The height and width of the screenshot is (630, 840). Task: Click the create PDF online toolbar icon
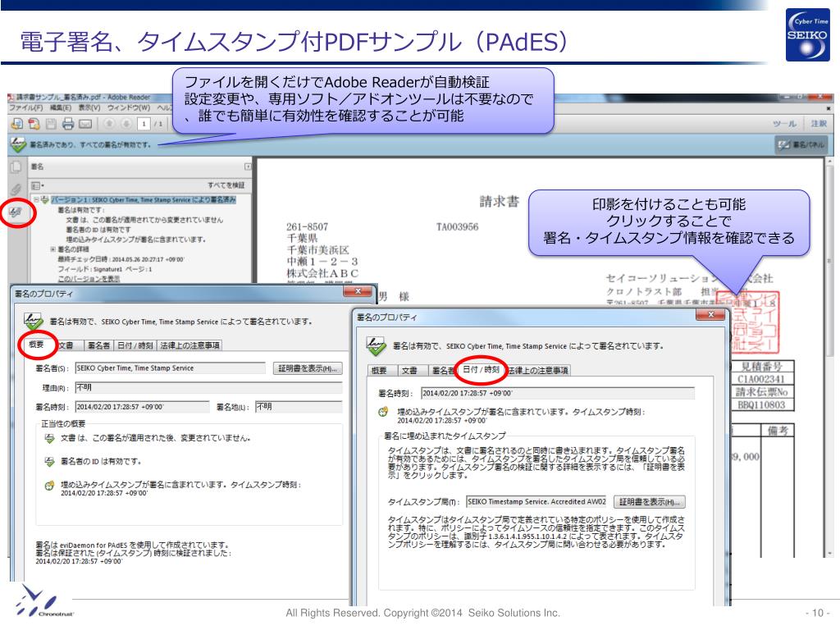coord(16,124)
